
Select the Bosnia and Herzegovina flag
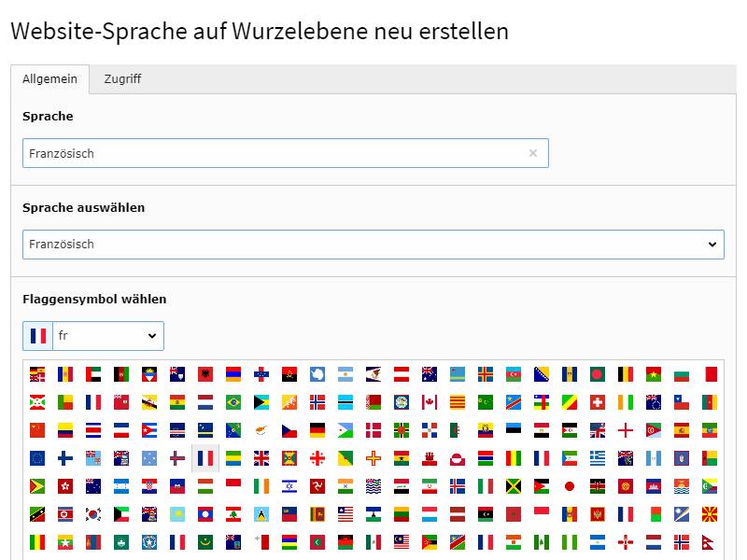(x=542, y=374)
